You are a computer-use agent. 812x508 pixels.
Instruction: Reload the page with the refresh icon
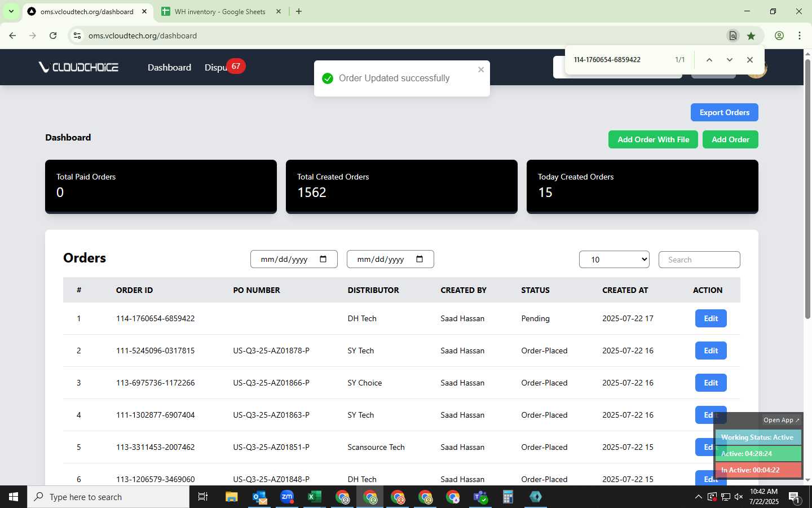coord(53,36)
